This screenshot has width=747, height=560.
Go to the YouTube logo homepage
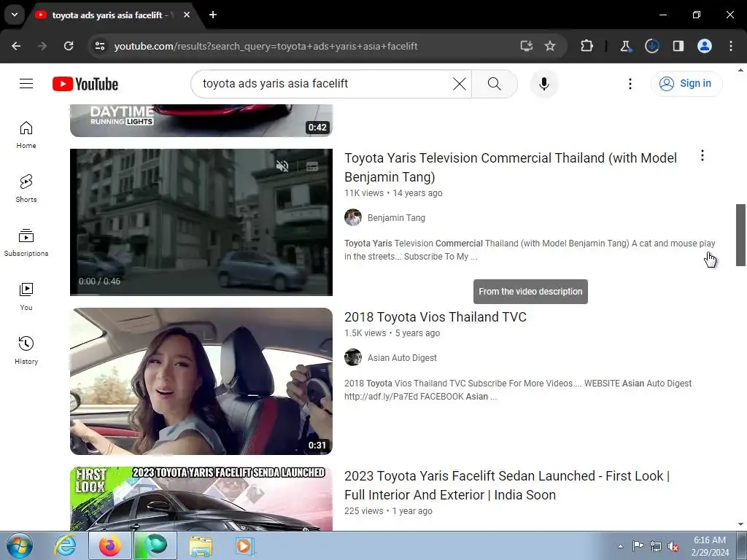coord(85,84)
